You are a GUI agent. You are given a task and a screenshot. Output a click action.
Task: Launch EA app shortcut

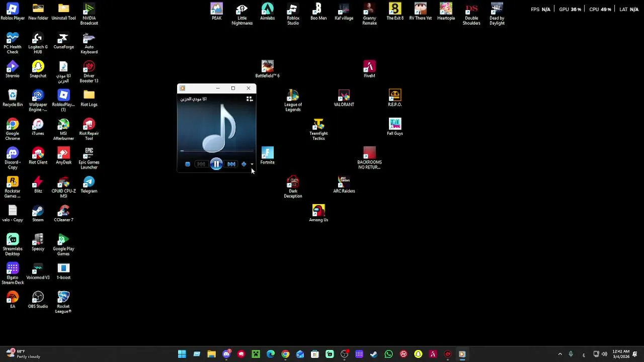(x=13, y=300)
